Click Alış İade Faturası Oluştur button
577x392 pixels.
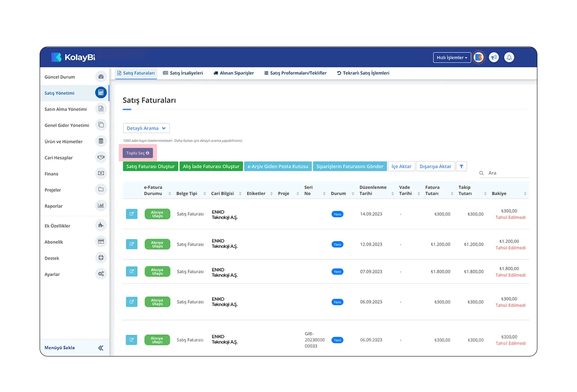click(211, 166)
